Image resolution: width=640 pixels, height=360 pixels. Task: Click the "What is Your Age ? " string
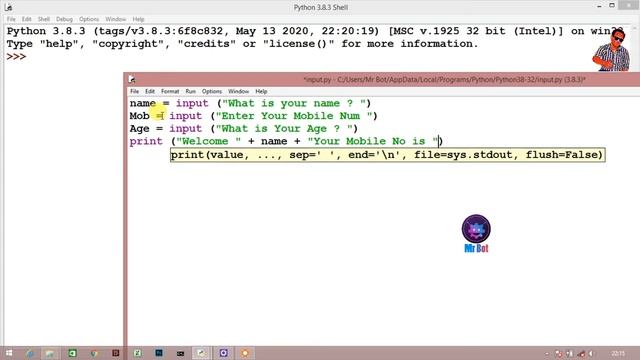tap(284, 129)
